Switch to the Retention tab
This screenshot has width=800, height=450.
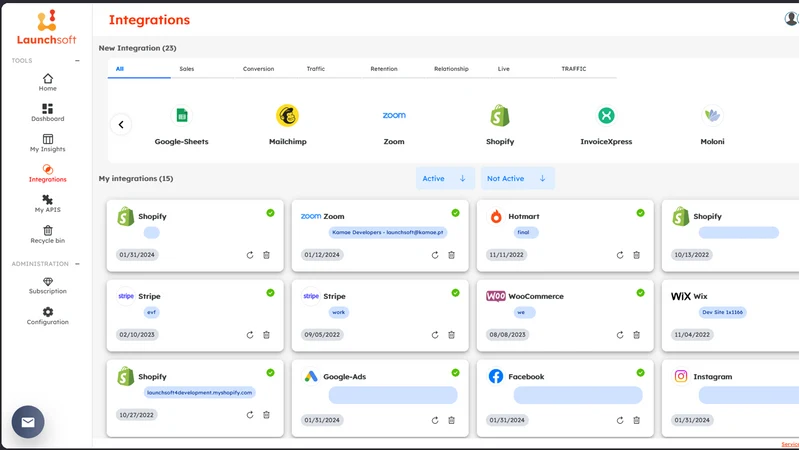[x=384, y=69]
